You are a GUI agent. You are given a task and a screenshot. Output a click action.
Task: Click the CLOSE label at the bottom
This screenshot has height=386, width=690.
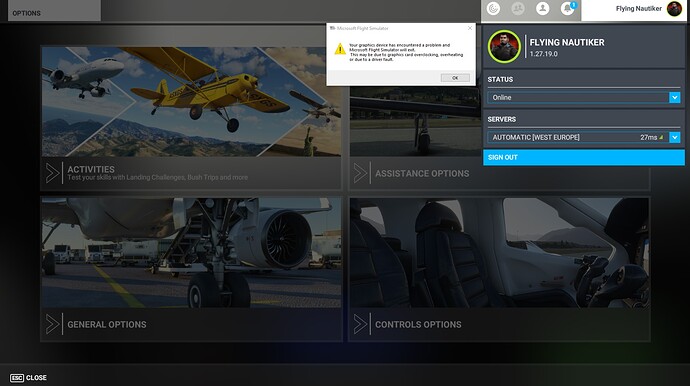click(x=36, y=378)
